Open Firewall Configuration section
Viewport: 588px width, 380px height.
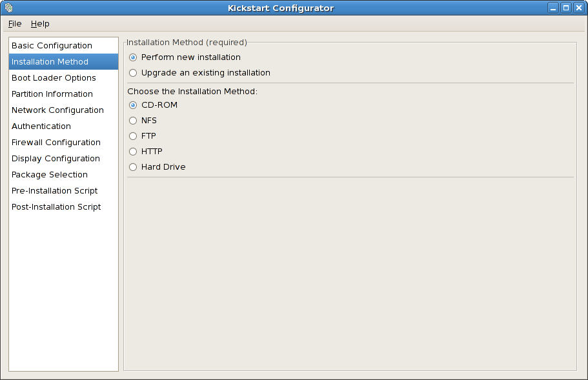56,143
